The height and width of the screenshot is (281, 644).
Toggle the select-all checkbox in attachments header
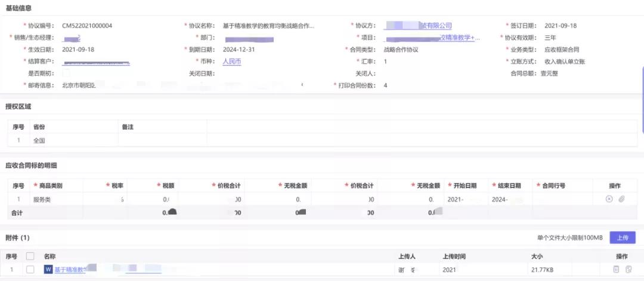coord(30,256)
